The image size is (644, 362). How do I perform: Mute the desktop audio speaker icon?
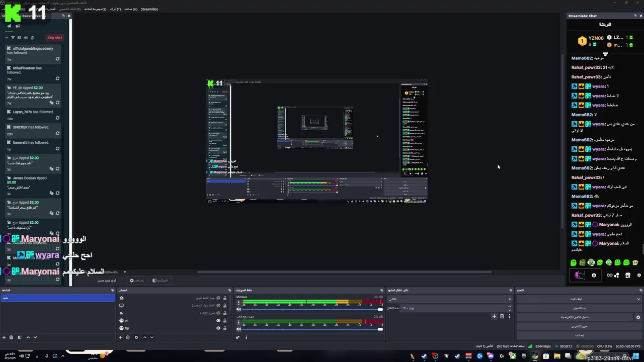click(x=238, y=329)
